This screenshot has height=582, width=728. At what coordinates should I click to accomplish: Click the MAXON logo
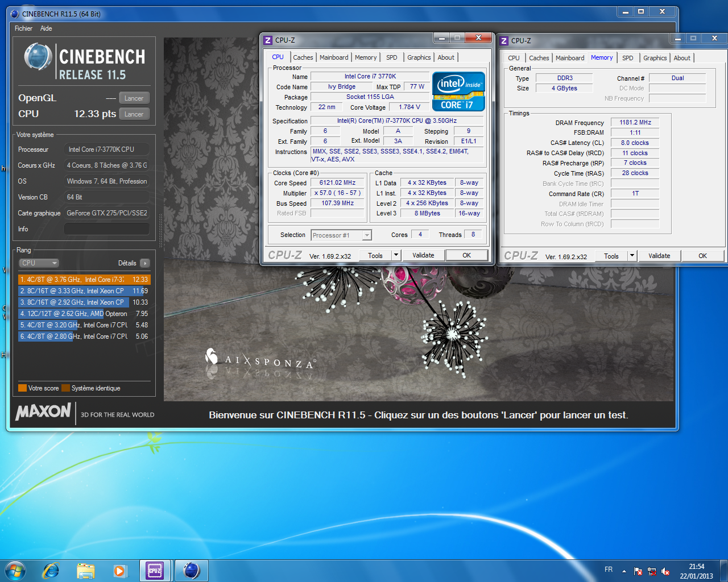click(43, 411)
